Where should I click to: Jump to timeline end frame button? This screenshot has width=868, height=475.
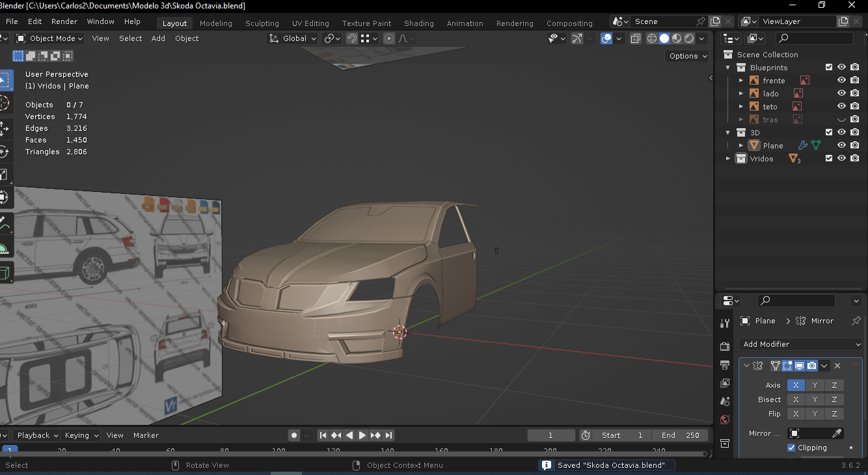(388, 435)
